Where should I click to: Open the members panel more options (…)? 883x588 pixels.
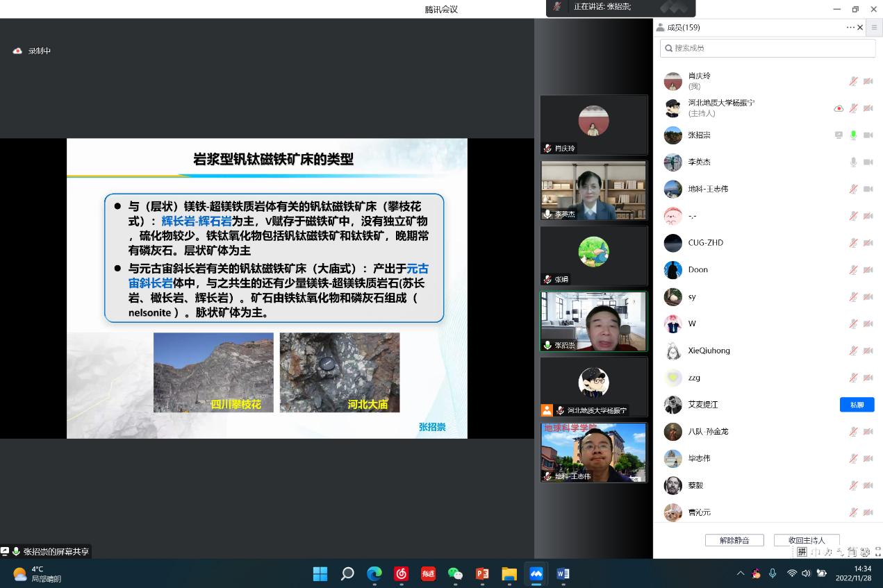[850, 28]
